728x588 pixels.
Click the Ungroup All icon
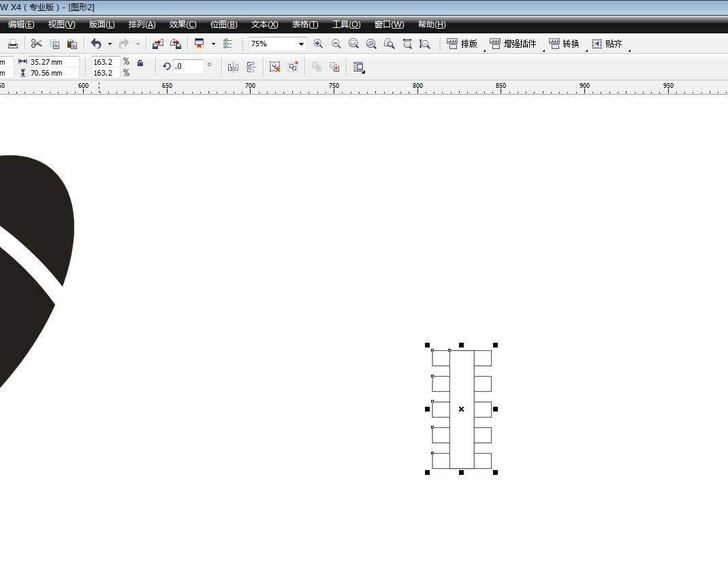coord(294,67)
